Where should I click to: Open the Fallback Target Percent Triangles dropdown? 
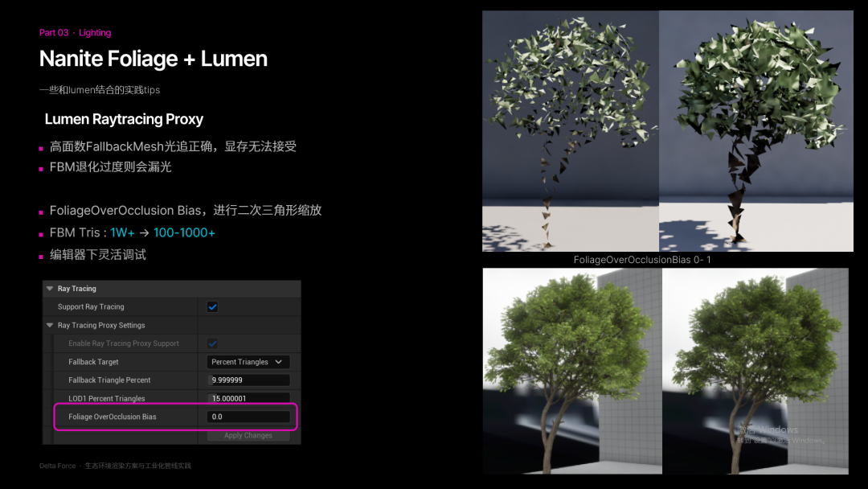pos(248,362)
